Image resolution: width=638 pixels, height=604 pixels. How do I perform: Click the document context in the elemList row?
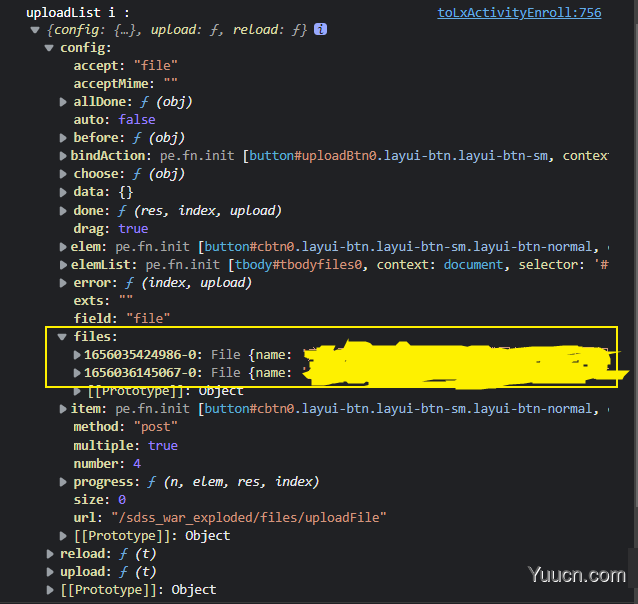pos(473,265)
